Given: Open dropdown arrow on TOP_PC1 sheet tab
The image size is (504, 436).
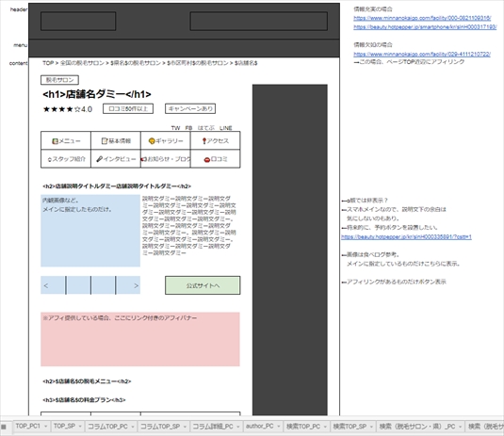Looking at the screenshot, I should 45,427.
